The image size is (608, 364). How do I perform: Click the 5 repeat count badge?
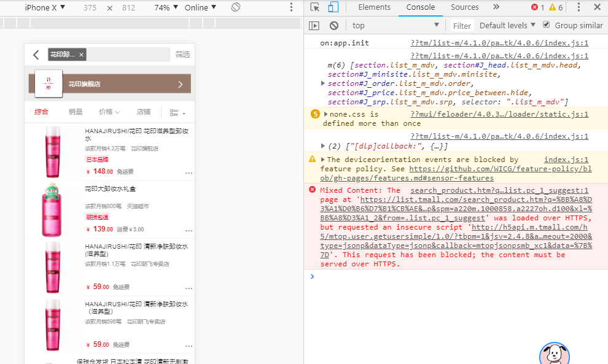click(x=315, y=114)
